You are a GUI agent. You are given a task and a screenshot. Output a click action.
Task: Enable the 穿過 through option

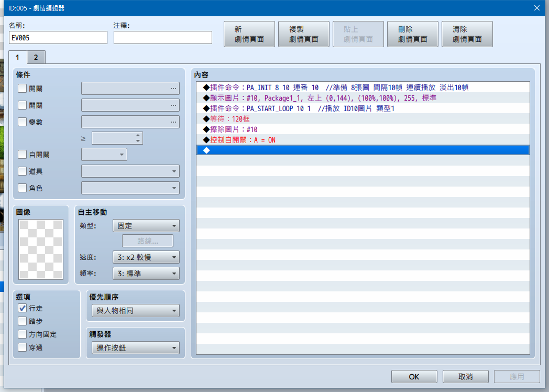click(22, 347)
